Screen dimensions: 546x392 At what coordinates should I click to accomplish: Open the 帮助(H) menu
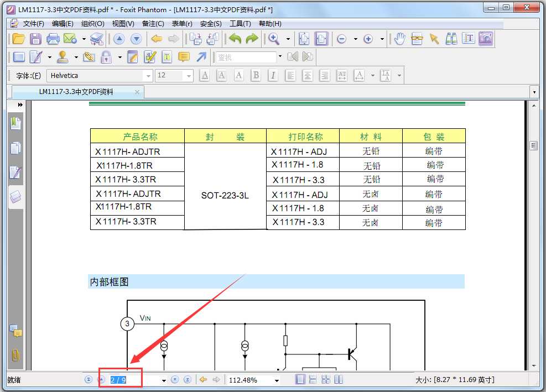tap(270, 24)
